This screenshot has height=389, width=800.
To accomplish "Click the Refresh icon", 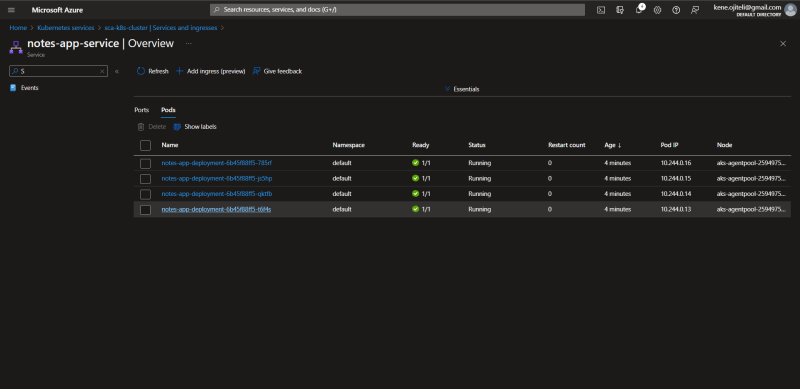I will tap(141, 71).
